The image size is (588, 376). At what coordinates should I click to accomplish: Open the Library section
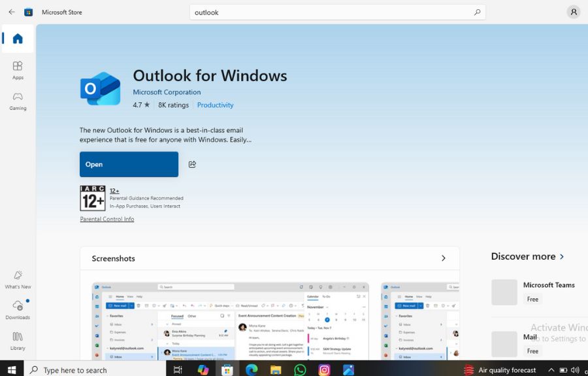coord(18,341)
